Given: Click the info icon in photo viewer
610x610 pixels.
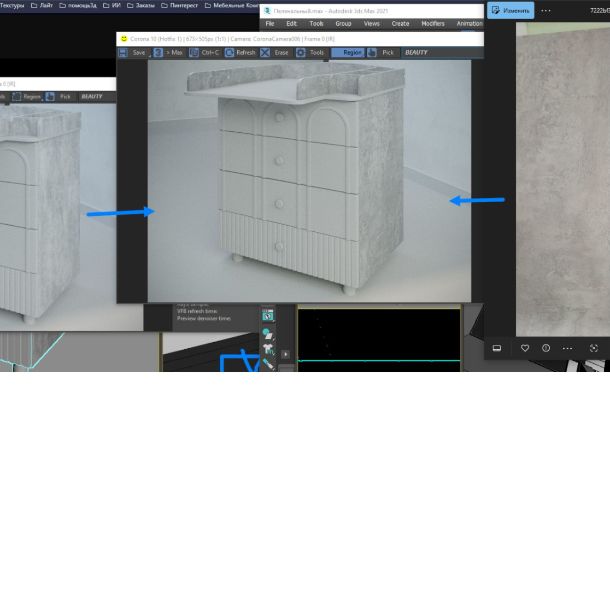Looking at the screenshot, I should coord(546,348).
